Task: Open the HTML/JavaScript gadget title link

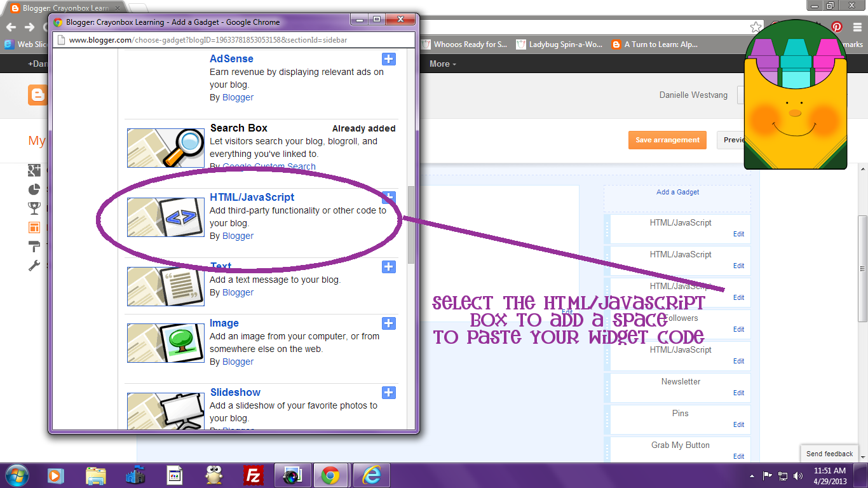Action: click(x=252, y=197)
